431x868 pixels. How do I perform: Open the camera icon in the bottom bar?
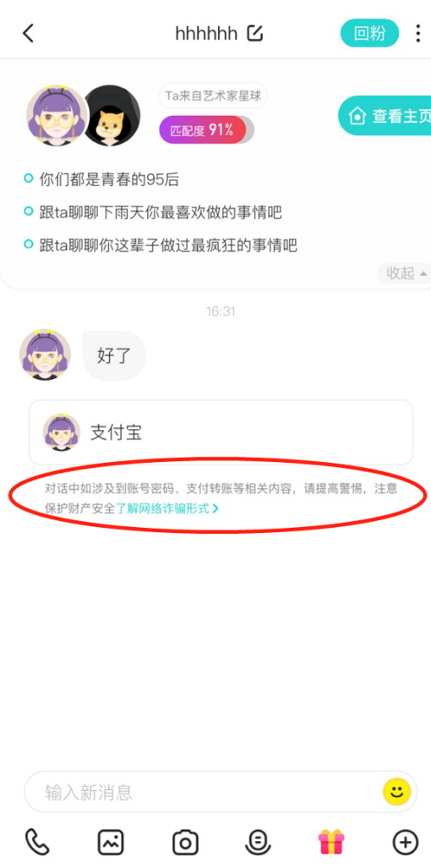click(185, 843)
